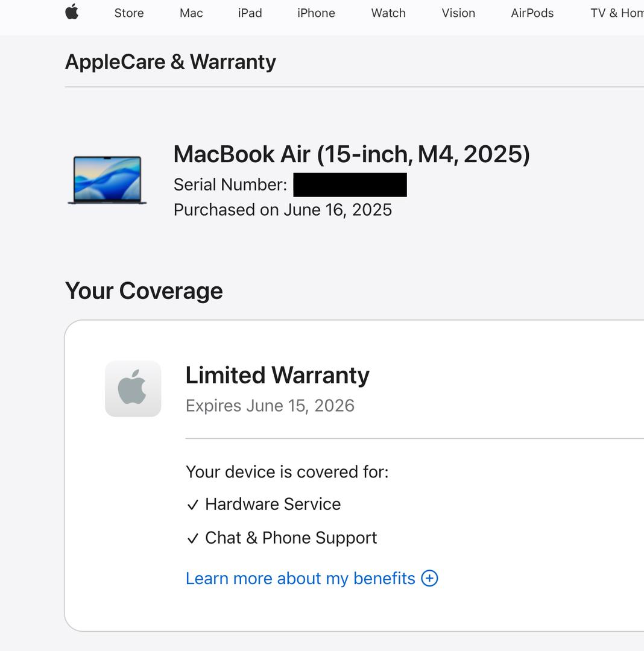Go to AirPods in the navigation bar

point(532,13)
